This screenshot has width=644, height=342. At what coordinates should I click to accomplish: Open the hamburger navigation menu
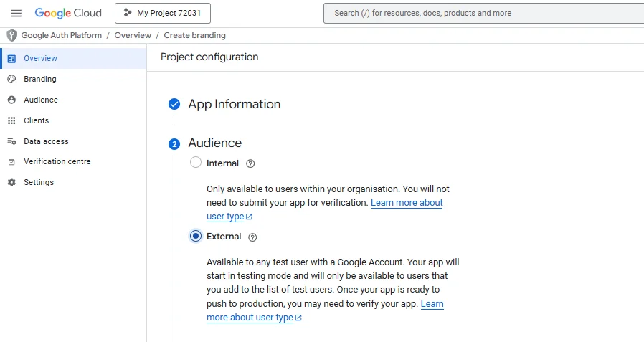click(16, 13)
